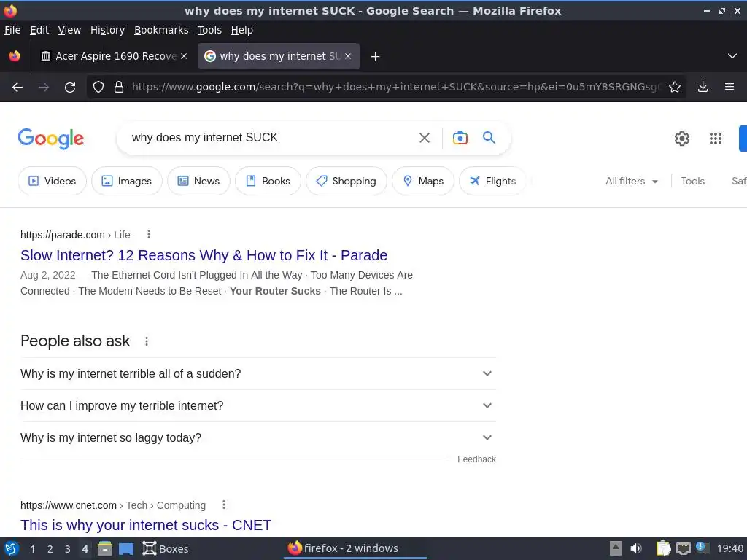
Task: Switch to workspace 2
Action: pos(50,549)
